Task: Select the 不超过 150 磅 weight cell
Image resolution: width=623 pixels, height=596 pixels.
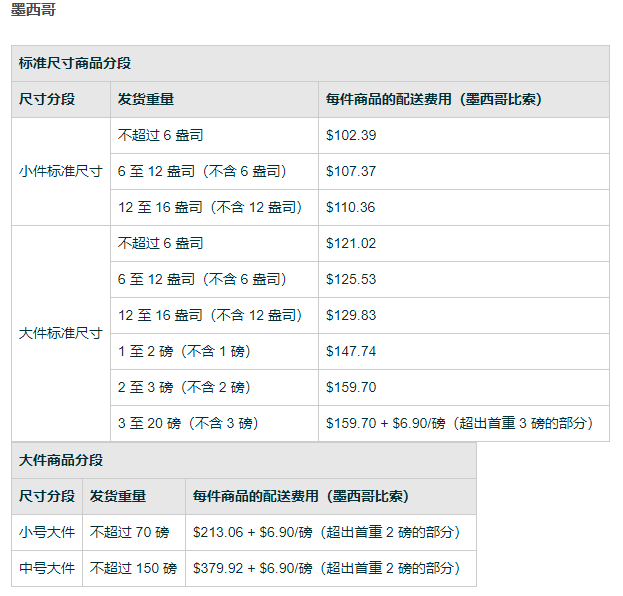Action: tap(133, 568)
